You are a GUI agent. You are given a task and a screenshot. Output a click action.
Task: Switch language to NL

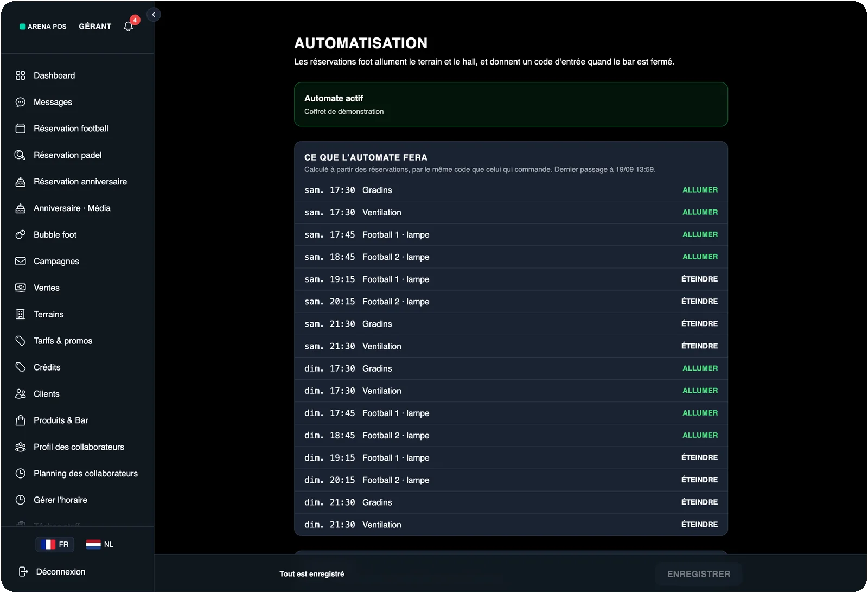coord(100,544)
